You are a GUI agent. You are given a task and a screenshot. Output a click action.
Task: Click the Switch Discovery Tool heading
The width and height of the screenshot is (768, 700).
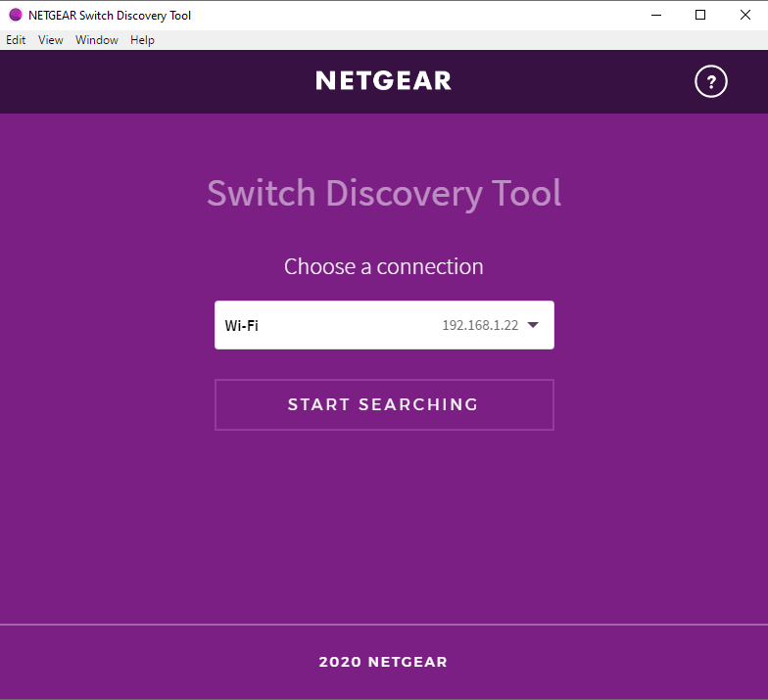[383, 193]
